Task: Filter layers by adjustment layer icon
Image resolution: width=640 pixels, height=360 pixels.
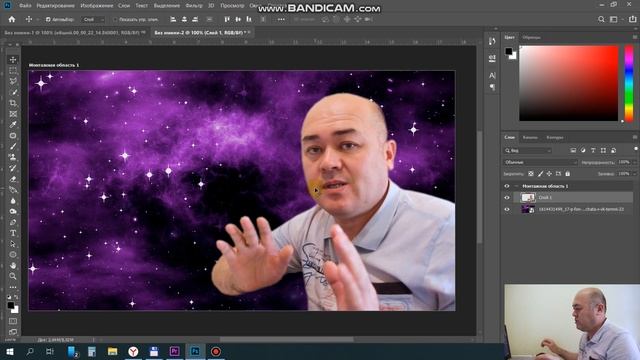Action: (583, 151)
